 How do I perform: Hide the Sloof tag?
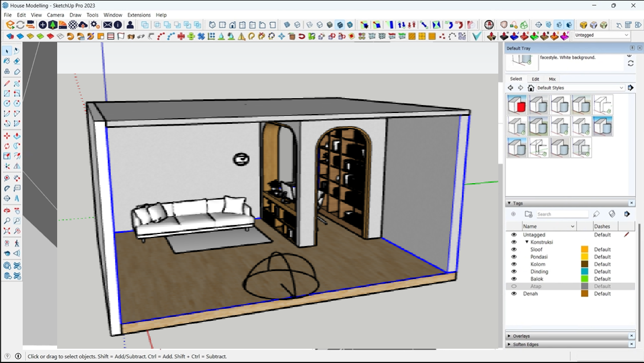(514, 249)
